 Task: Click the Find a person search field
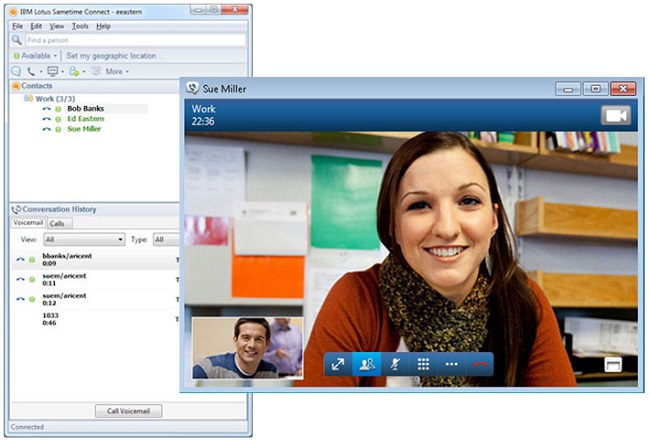(136, 40)
